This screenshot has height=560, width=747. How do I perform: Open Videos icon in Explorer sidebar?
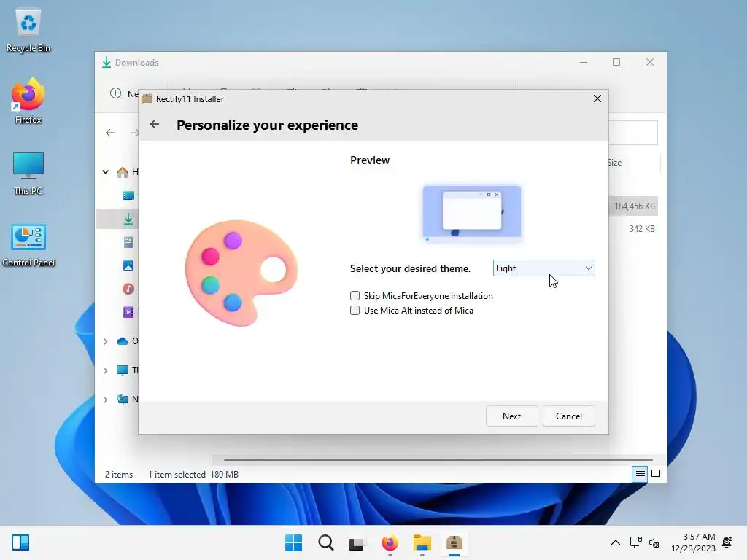pyautogui.click(x=128, y=312)
